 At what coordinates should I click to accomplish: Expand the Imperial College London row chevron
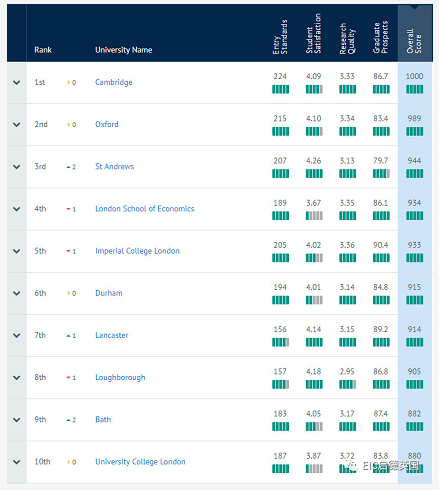point(17,251)
